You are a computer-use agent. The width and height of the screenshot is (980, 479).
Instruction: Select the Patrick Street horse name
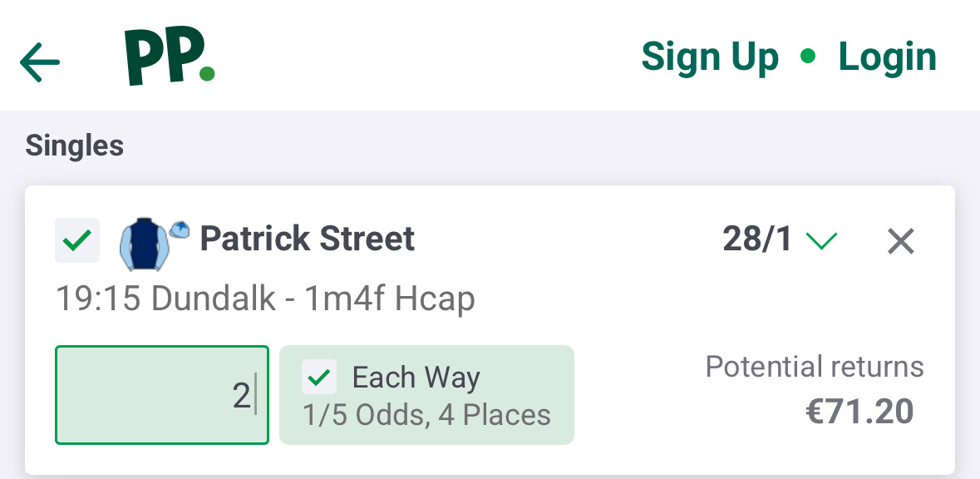307,239
